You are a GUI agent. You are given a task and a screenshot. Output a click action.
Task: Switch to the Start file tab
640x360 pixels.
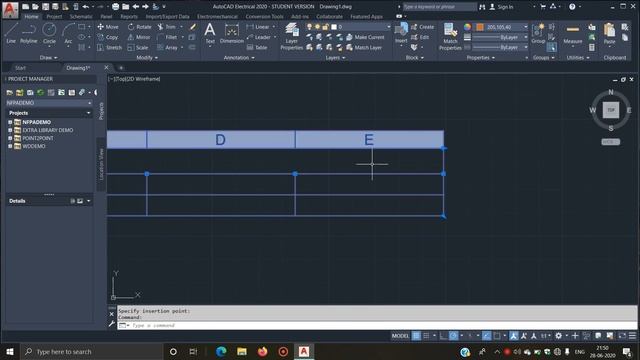coord(20,68)
